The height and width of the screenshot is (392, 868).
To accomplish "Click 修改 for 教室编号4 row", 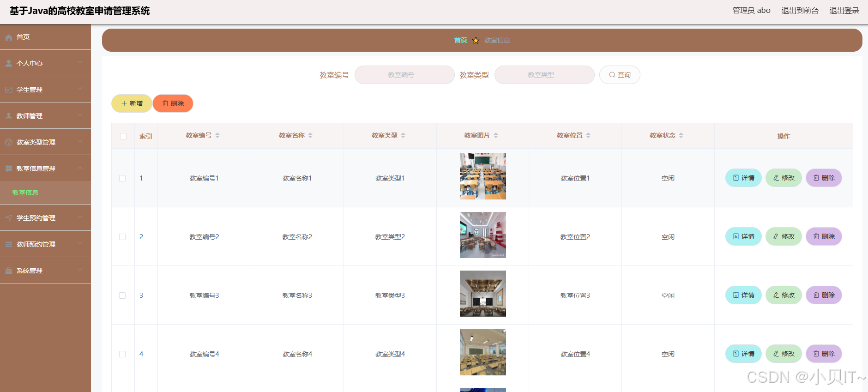I will point(784,354).
